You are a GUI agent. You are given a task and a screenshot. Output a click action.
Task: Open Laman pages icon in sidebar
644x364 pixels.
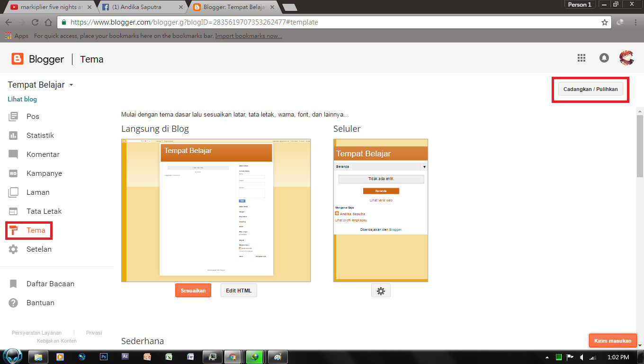point(13,192)
